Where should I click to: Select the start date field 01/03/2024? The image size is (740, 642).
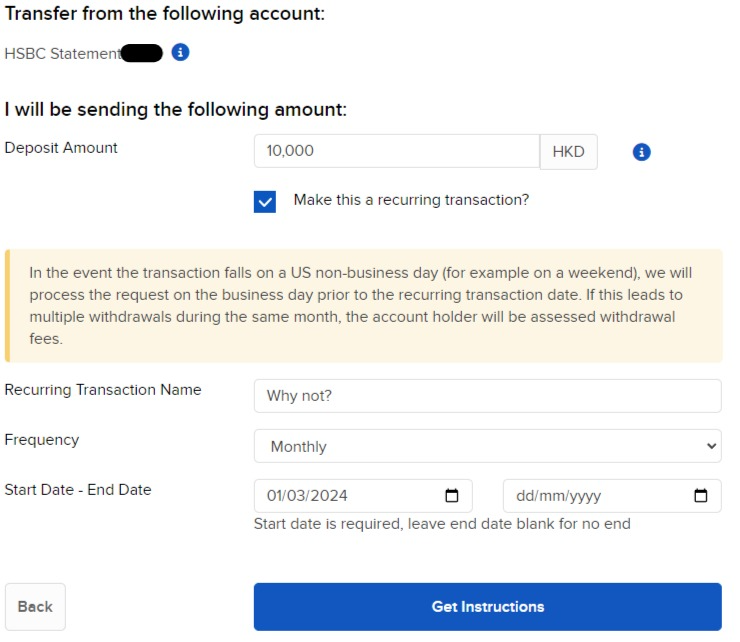click(363, 496)
